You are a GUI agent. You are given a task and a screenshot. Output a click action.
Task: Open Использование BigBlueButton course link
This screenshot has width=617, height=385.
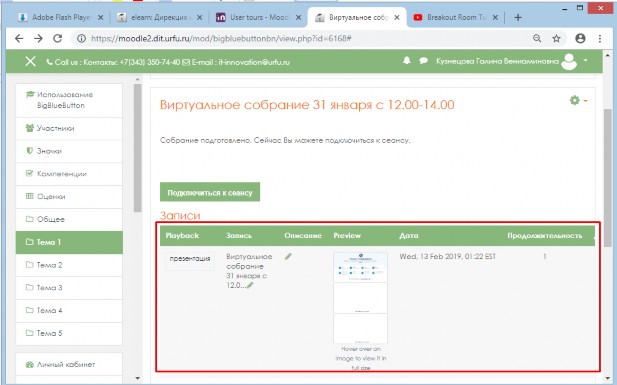[69, 100]
